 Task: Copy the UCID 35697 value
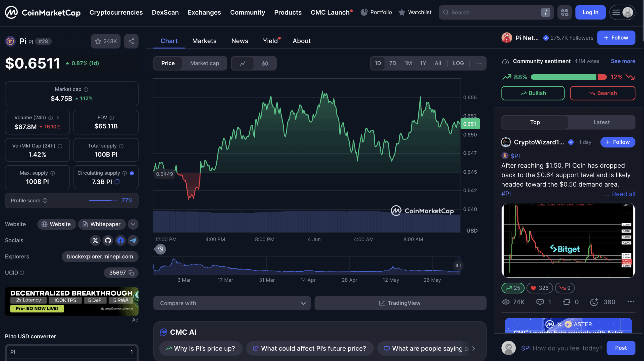pos(131,273)
